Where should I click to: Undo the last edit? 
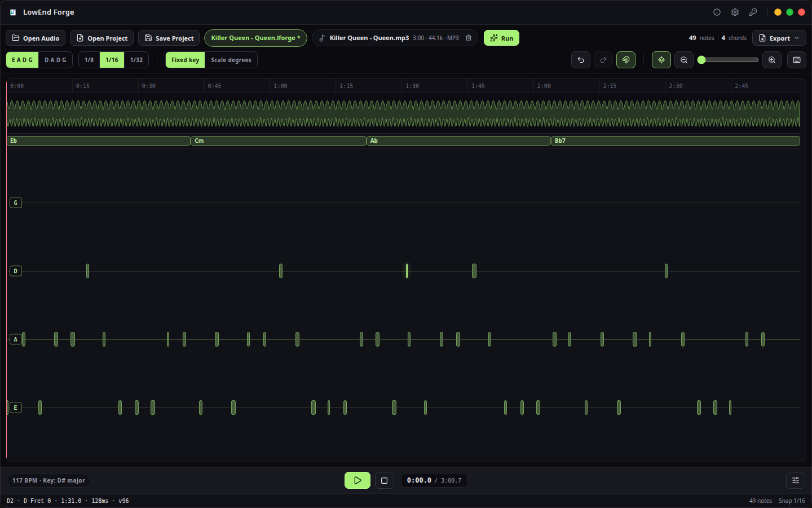(x=581, y=60)
